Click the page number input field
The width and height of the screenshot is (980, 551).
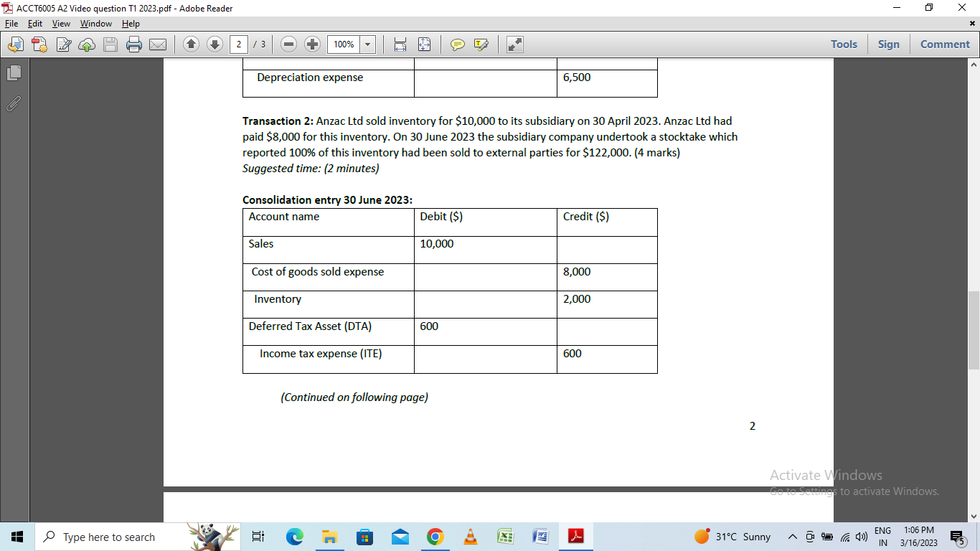click(x=237, y=44)
